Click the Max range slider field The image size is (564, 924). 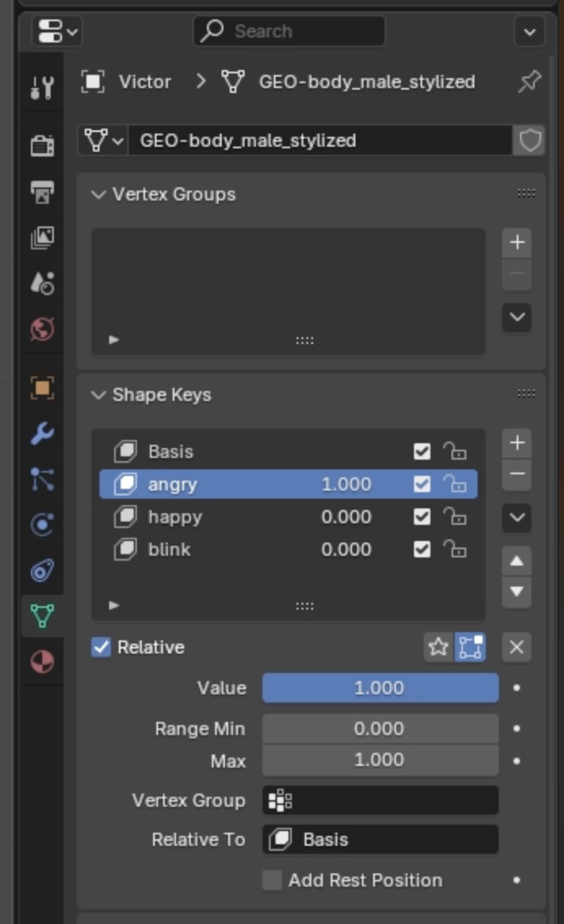coord(380,760)
